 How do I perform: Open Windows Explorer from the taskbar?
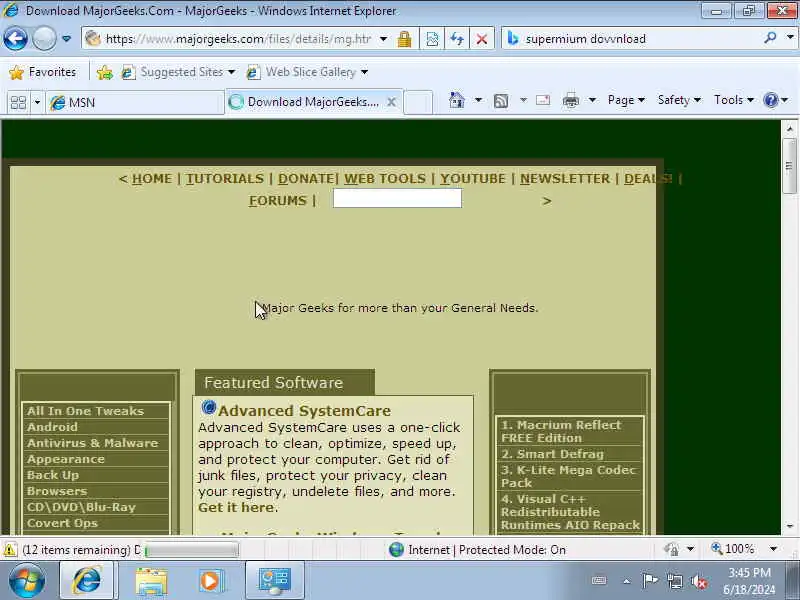tap(151, 580)
